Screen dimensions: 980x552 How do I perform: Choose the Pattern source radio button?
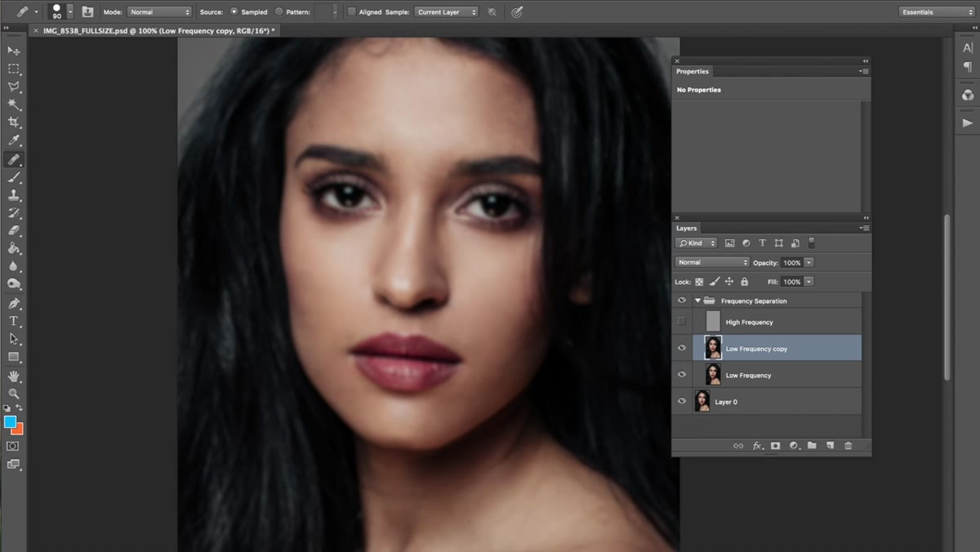click(x=279, y=12)
